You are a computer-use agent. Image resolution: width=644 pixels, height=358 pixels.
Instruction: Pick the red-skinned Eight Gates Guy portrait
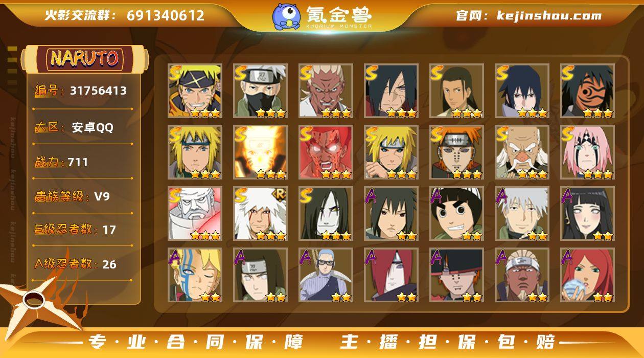(x=326, y=152)
